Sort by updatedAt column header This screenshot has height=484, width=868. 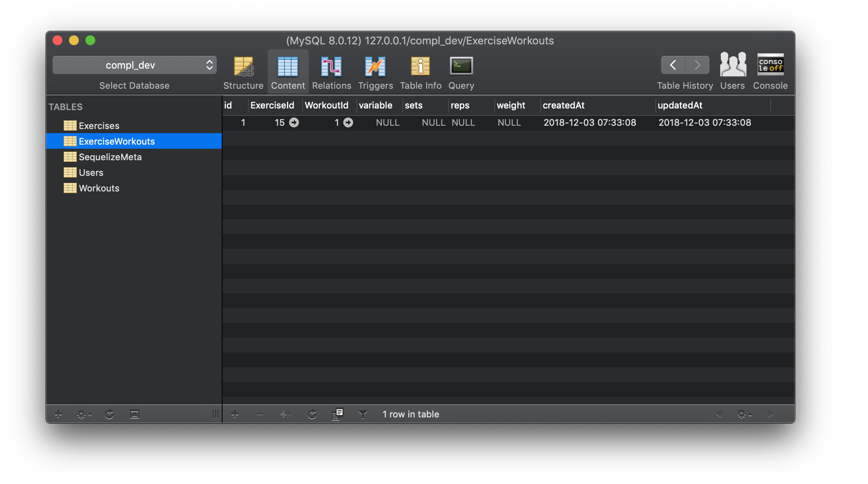tap(713, 106)
